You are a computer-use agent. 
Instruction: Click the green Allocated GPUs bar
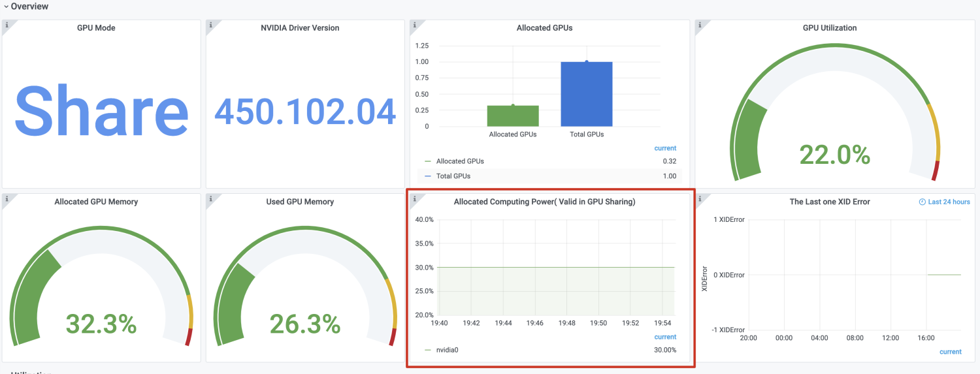513,116
